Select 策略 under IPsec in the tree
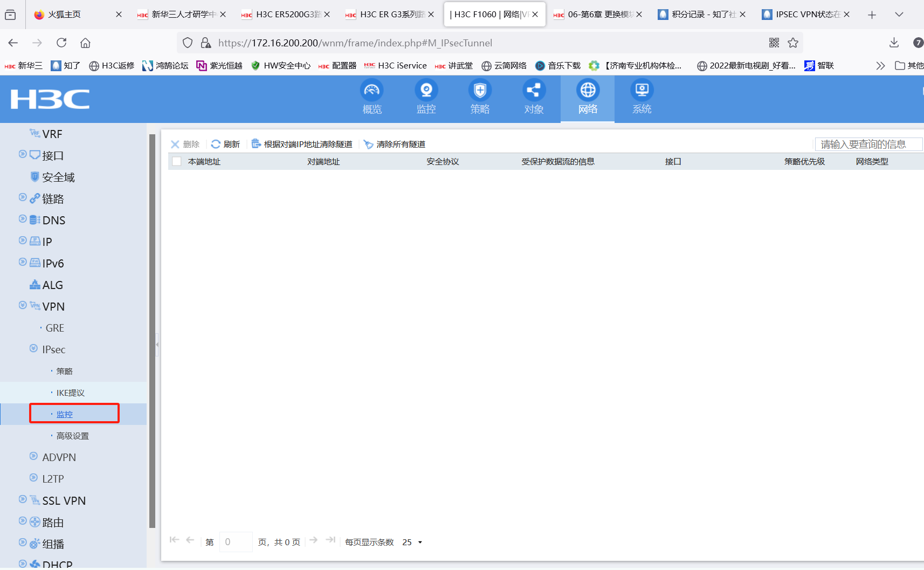 coord(65,371)
